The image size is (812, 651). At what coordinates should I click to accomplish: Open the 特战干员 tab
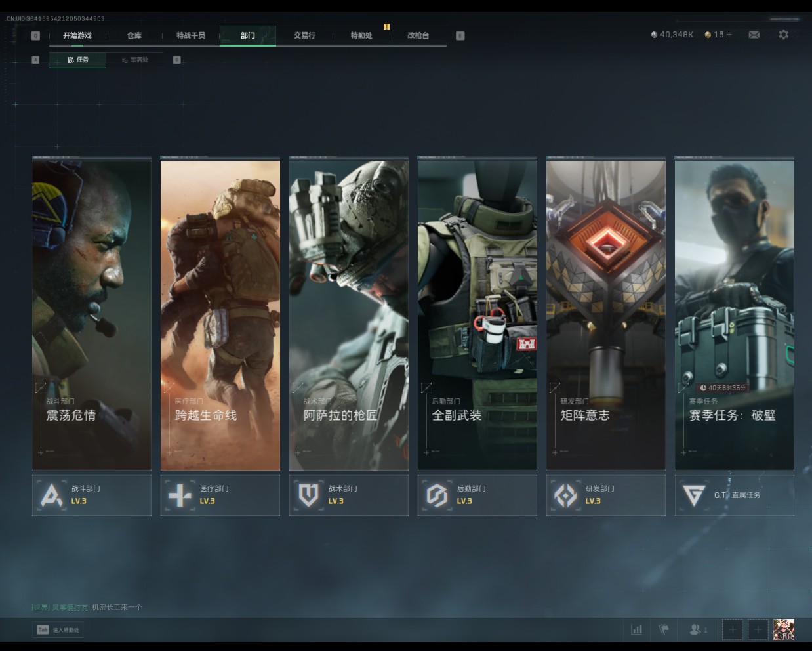point(191,35)
